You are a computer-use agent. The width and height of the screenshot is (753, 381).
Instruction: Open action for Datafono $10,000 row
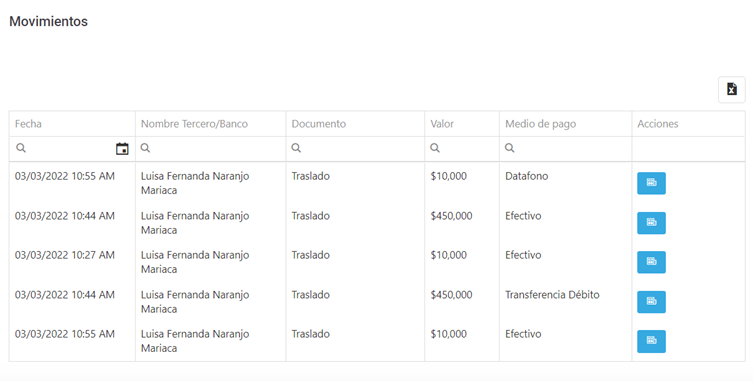[x=651, y=183]
